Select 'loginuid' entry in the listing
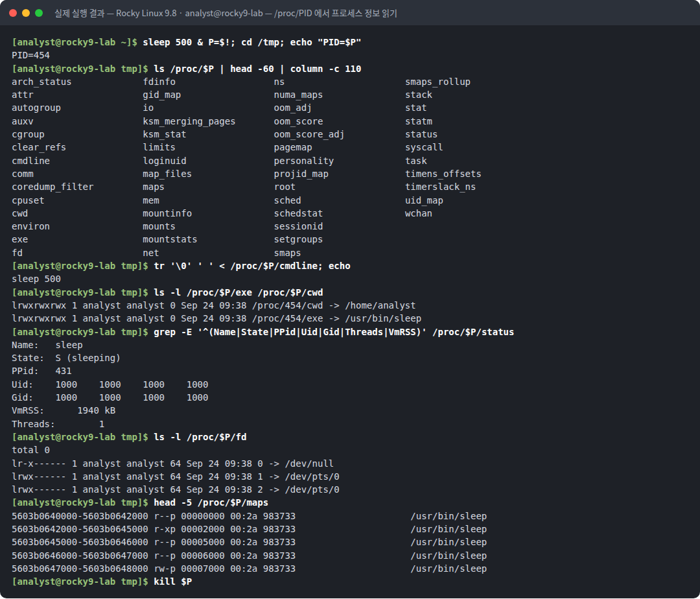The image size is (700, 599). click(x=164, y=161)
